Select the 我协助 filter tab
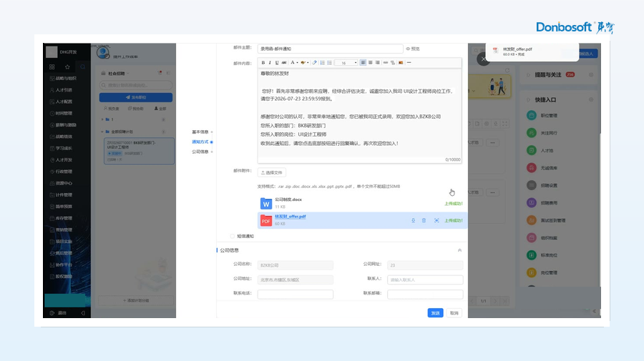The height and width of the screenshot is (361, 644). click(135, 109)
